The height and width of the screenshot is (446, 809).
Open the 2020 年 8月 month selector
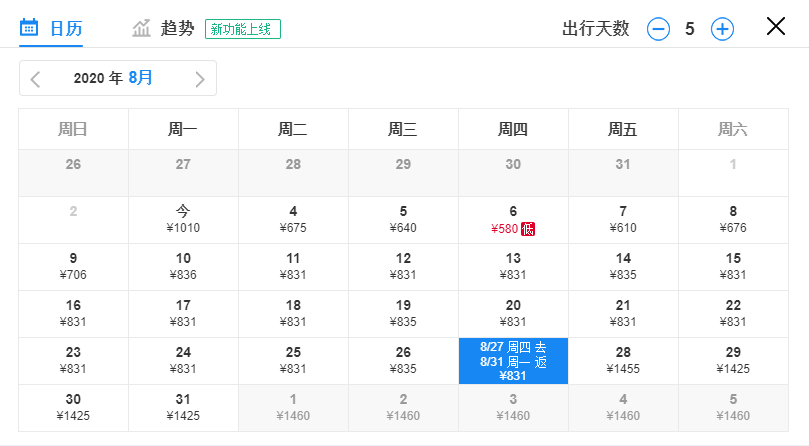pyautogui.click(x=115, y=78)
